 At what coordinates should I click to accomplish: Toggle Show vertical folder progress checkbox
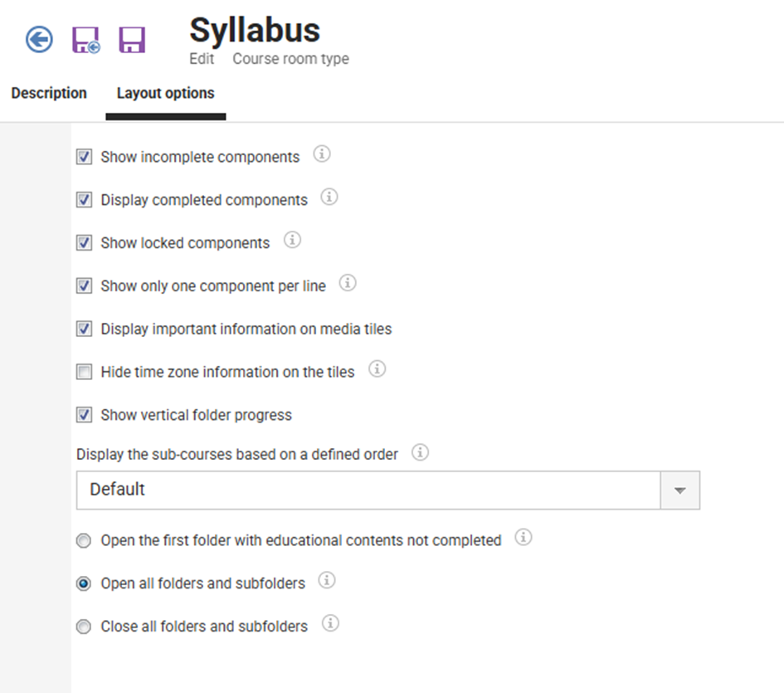click(84, 415)
